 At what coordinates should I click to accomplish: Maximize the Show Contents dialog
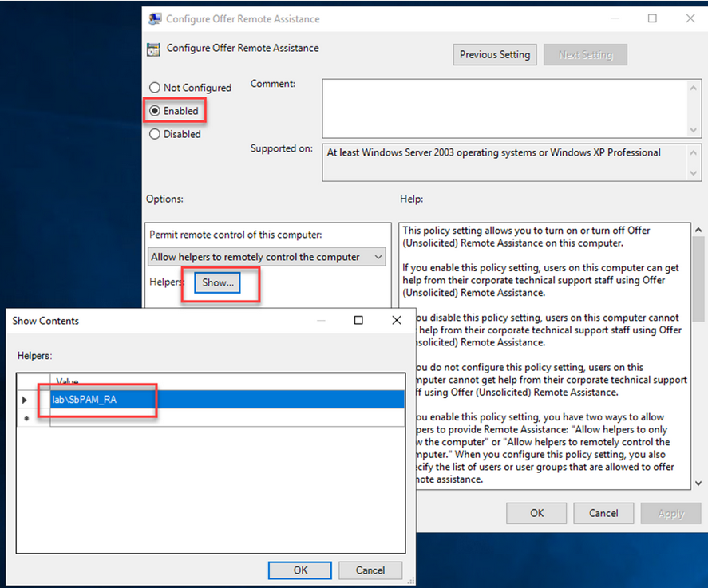(x=358, y=321)
